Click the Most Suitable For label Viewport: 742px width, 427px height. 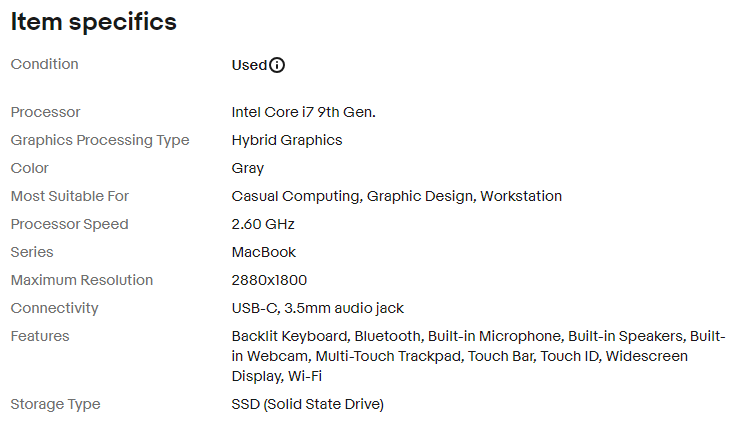point(70,196)
